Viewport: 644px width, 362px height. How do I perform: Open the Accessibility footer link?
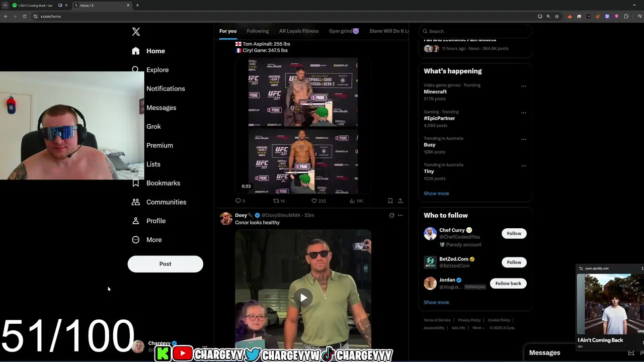point(434,328)
